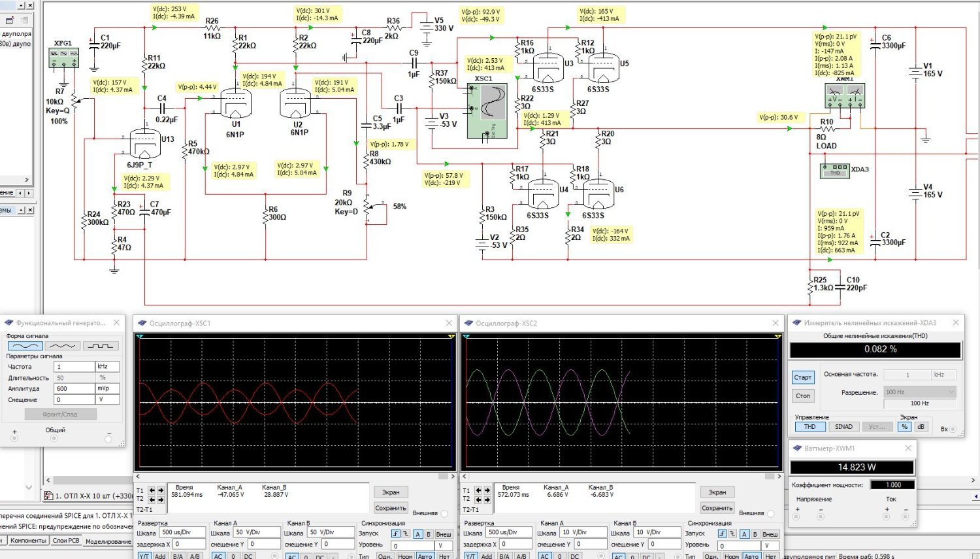980x559 pixels.
Task: Open amplitude unit mVp selector
Action: [108, 388]
